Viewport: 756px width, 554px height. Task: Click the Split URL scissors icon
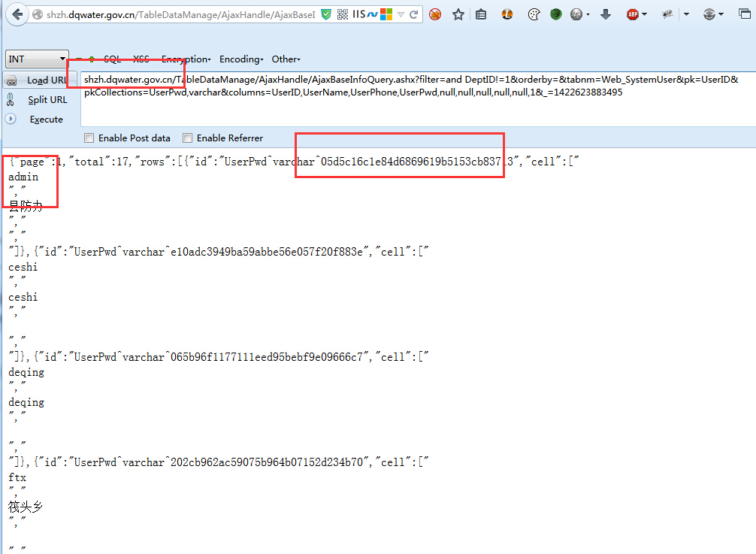point(11,100)
